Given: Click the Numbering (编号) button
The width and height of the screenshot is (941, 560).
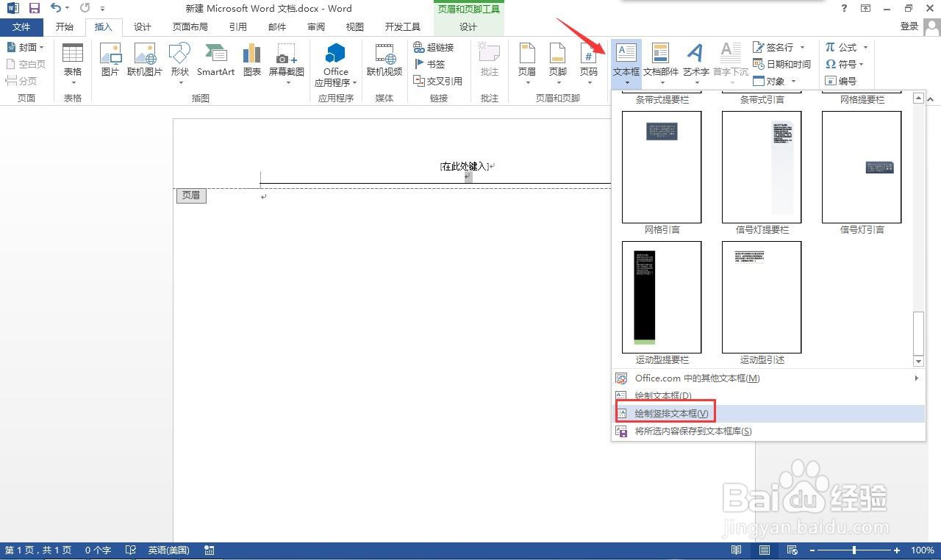Looking at the screenshot, I should 840,81.
